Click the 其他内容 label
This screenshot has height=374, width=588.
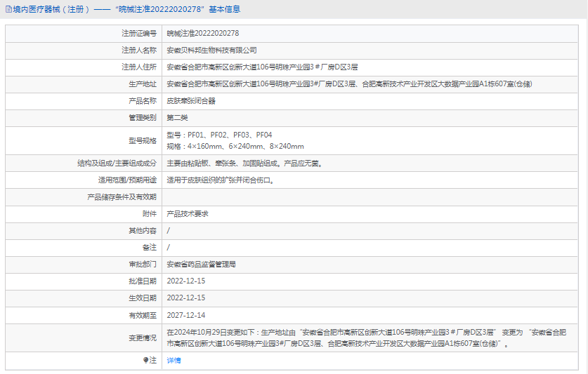[x=143, y=231]
